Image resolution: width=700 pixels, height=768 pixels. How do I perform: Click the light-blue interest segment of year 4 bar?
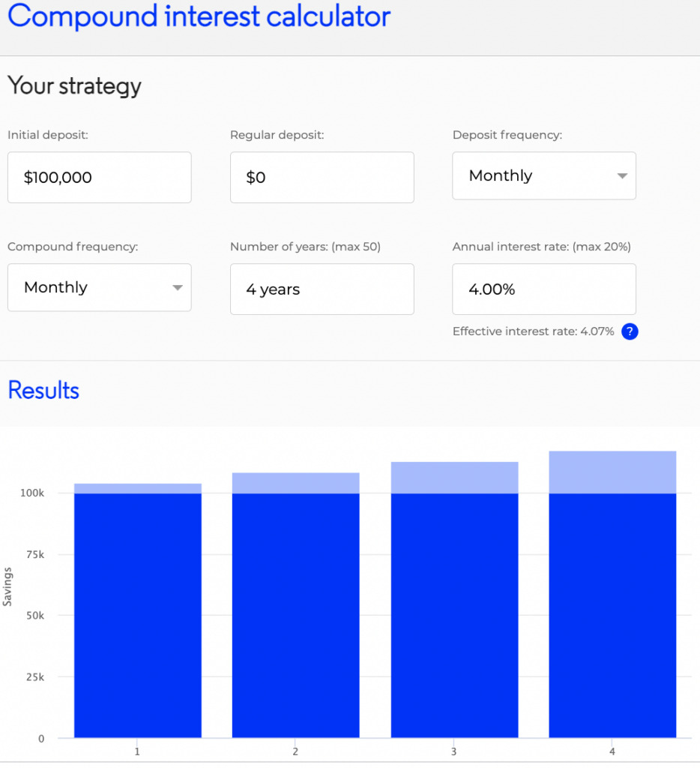[612, 472]
